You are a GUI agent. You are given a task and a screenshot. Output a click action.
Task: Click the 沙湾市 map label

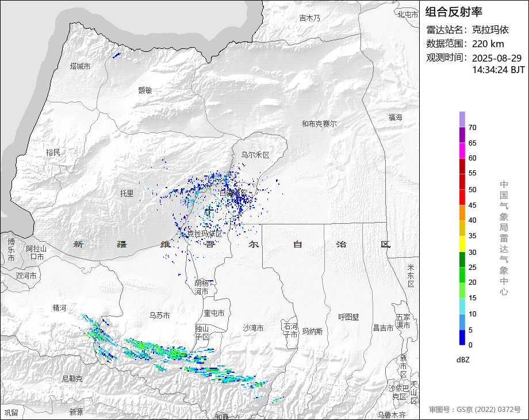[254, 328]
